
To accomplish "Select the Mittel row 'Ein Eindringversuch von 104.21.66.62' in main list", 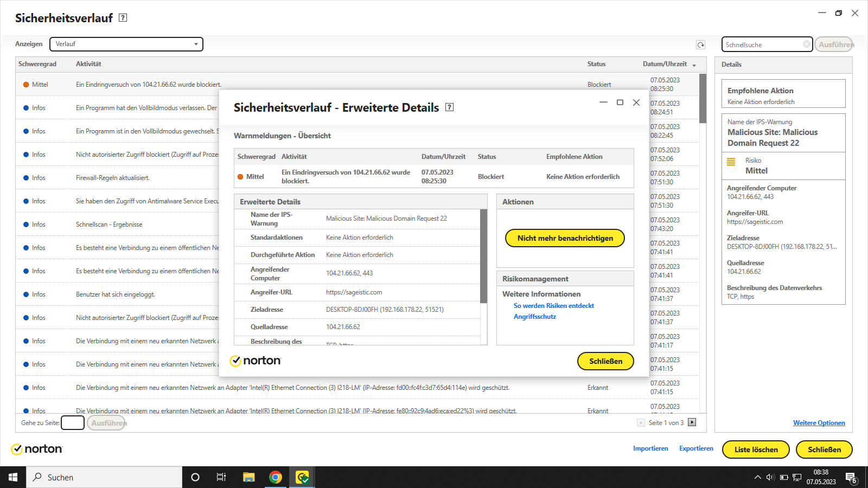I will (357, 85).
